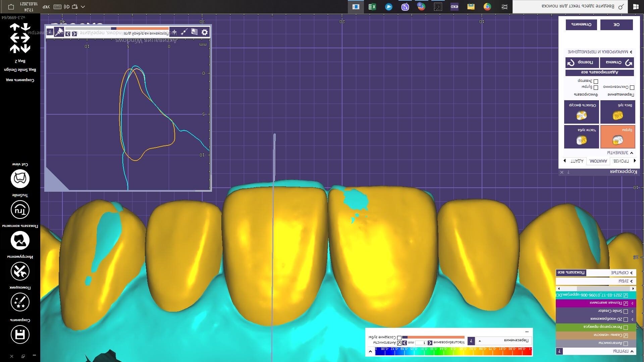Choose the Весь зуб whole tooth tile

[x=618, y=112]
